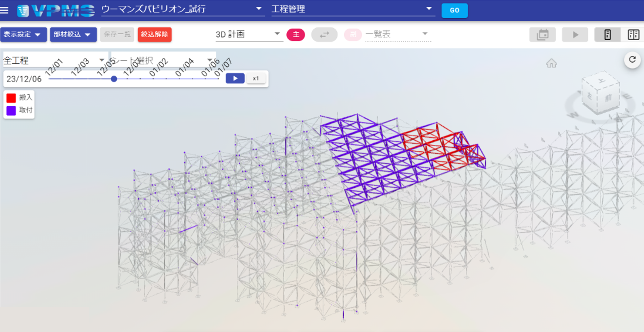Open the 部材絞込 dropdown menu
This screenshot has width=644, height=332.
[x=73, y=35]
